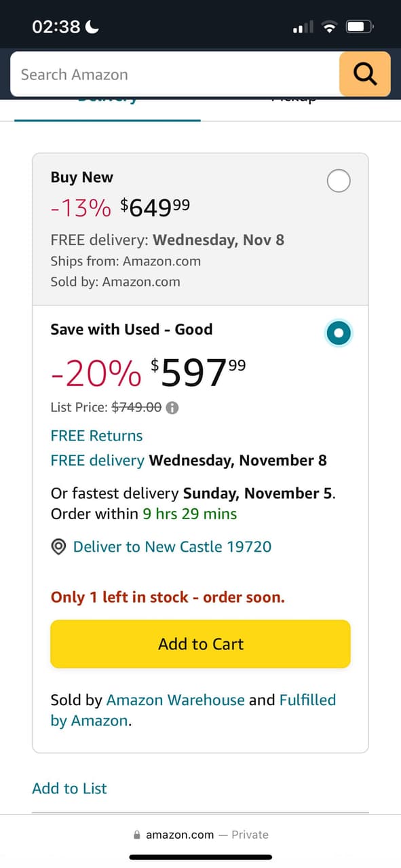401x868 pixels.
Task: Open FREE Returns details
Action: pyautogui.click(x=96, y=435)
